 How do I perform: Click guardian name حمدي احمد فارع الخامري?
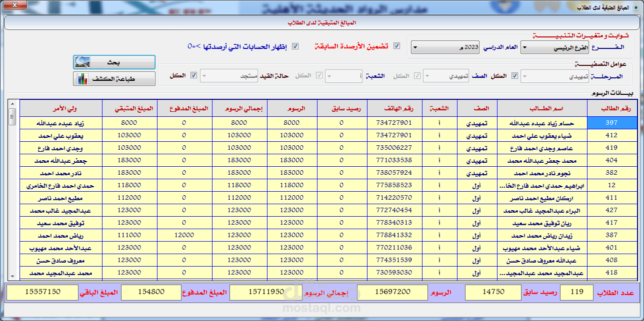(61, 186)
